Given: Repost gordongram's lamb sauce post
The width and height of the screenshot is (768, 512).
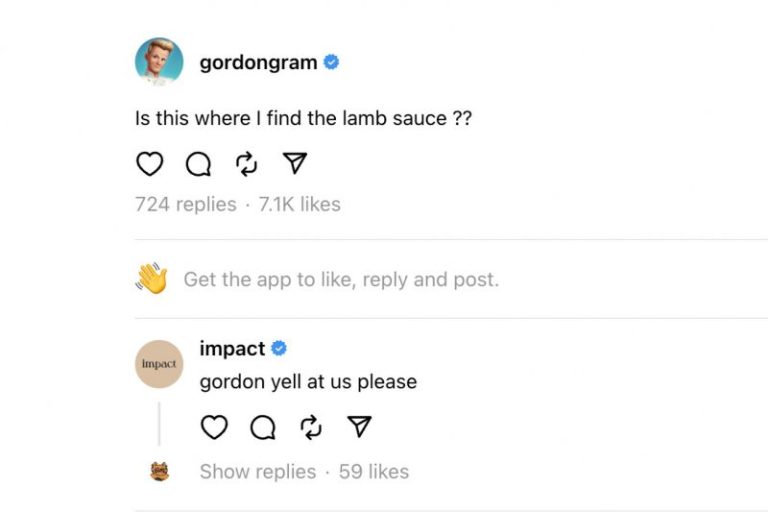Looking at the screenshot, I should click(x=246, y=164).
